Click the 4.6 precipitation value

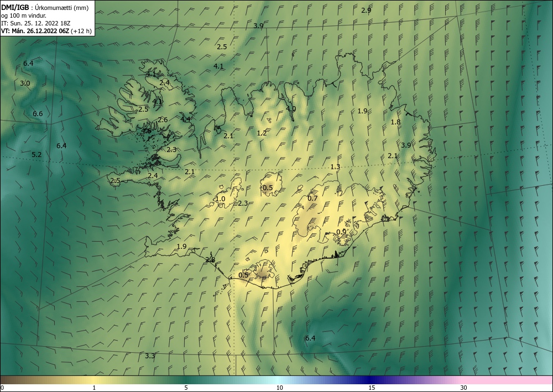[146, 131]
